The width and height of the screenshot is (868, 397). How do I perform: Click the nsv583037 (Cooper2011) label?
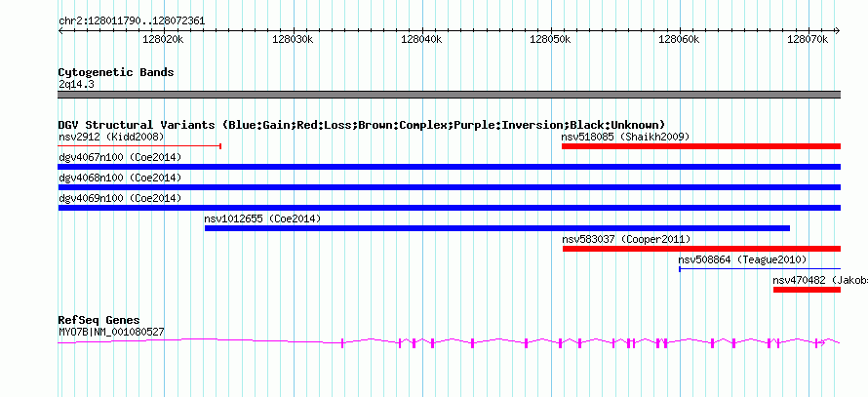pos(627,239)
